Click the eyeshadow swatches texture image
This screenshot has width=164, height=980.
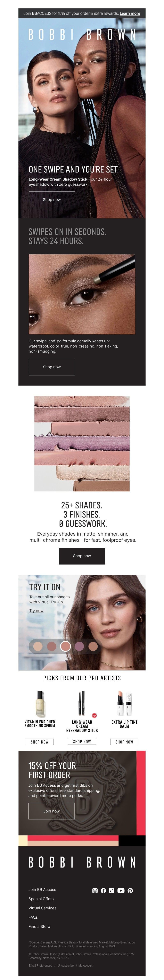(x=82, y=444)
